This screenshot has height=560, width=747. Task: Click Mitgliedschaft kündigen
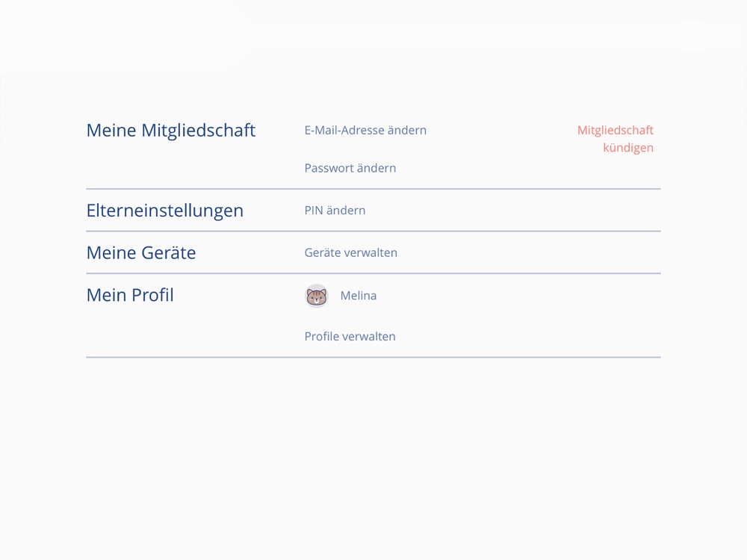616,139
